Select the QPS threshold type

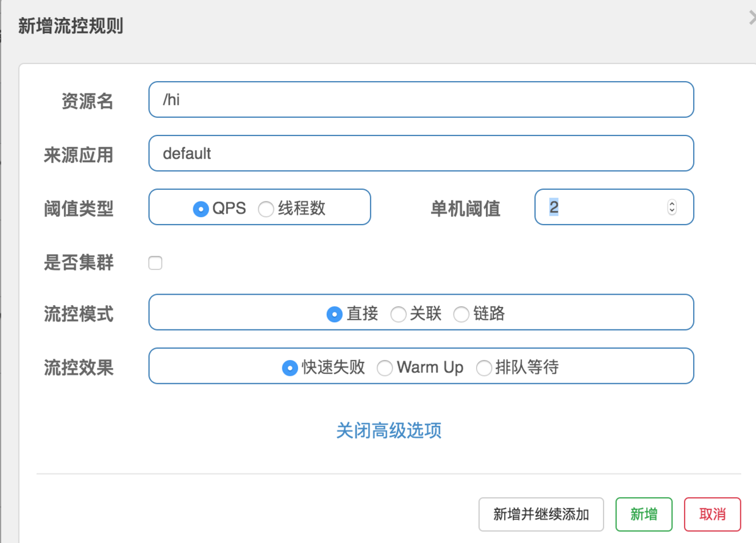(x=201, y=208)
